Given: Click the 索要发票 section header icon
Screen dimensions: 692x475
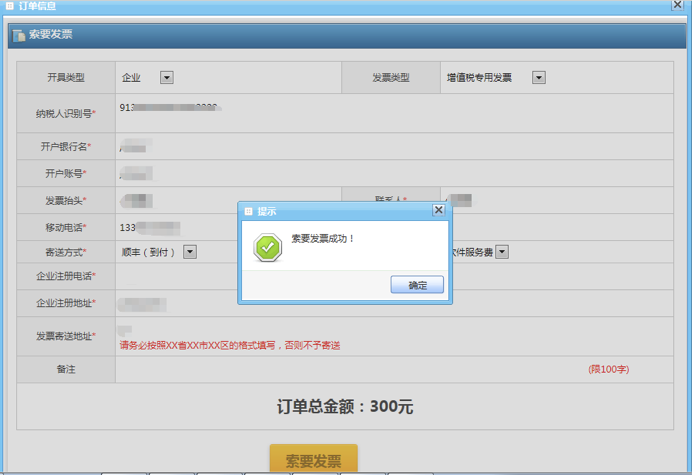Looking at the screenshot, I should pos(18,35).
